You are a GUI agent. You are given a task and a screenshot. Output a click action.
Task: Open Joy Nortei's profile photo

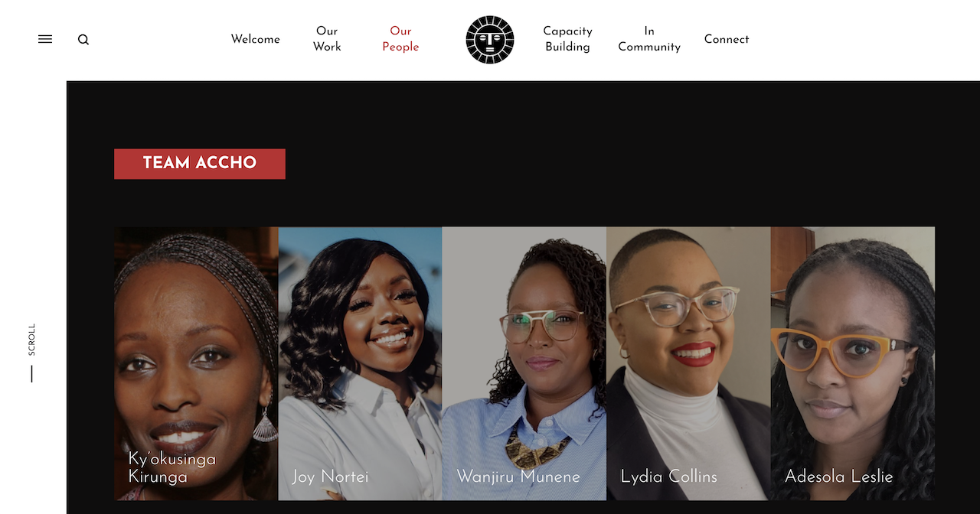[x=361, y=363]
